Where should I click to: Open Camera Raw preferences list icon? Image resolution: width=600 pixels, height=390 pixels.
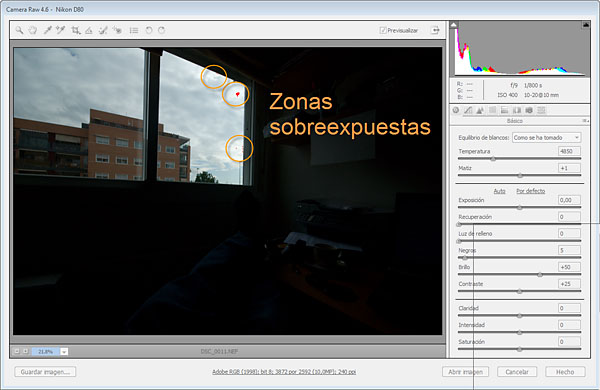pyautogui.click(x=134, y=30)
